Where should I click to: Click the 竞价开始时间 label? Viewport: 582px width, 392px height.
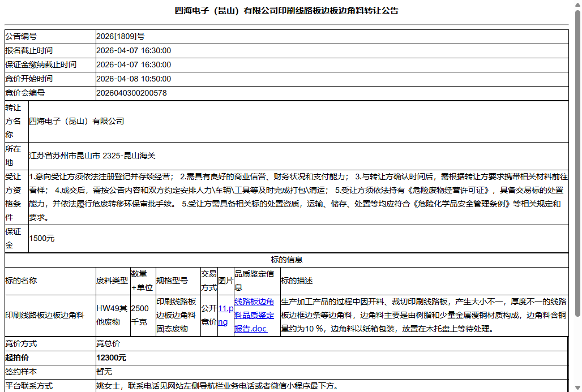pos(29,79)
